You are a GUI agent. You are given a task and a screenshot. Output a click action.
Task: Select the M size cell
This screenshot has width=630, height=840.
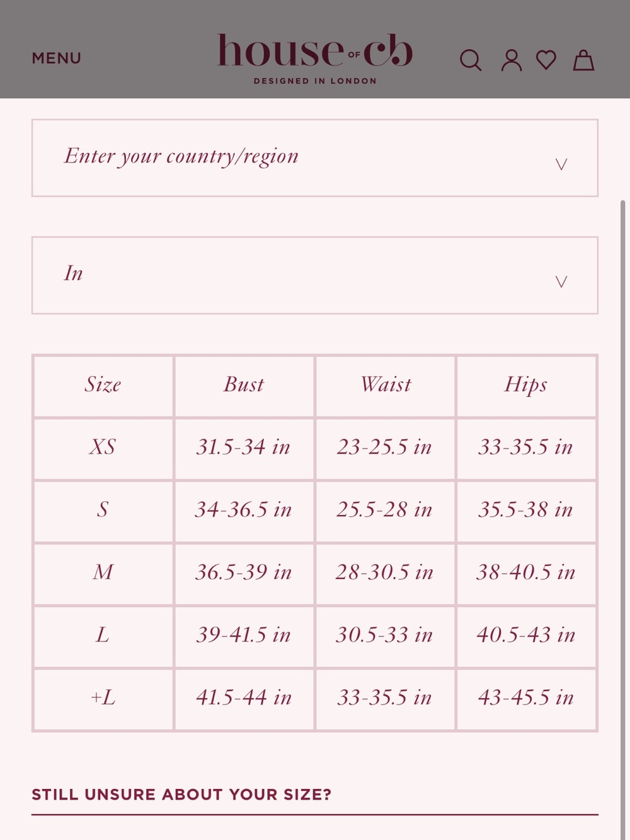103,574
